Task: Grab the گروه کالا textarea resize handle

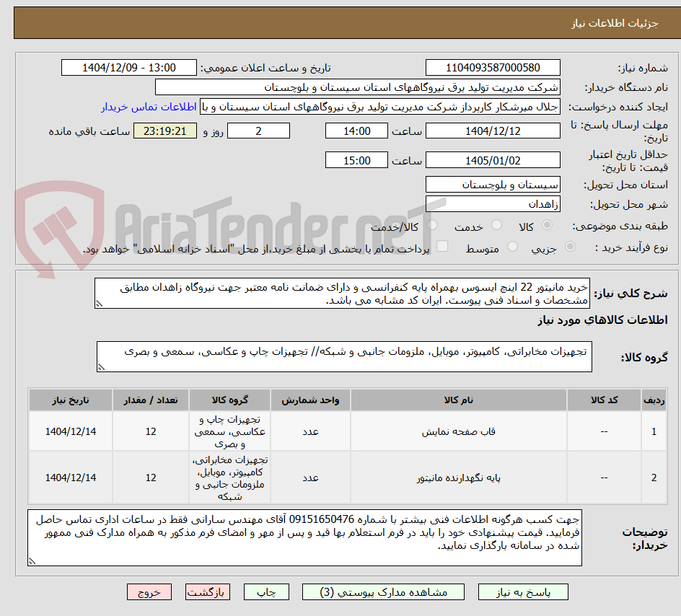Action: pos(101,367)
